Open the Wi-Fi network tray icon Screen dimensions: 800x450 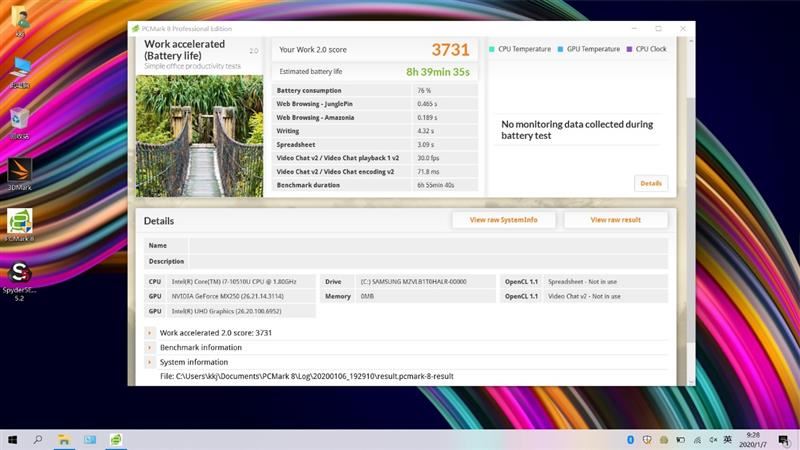pos(697,440)
